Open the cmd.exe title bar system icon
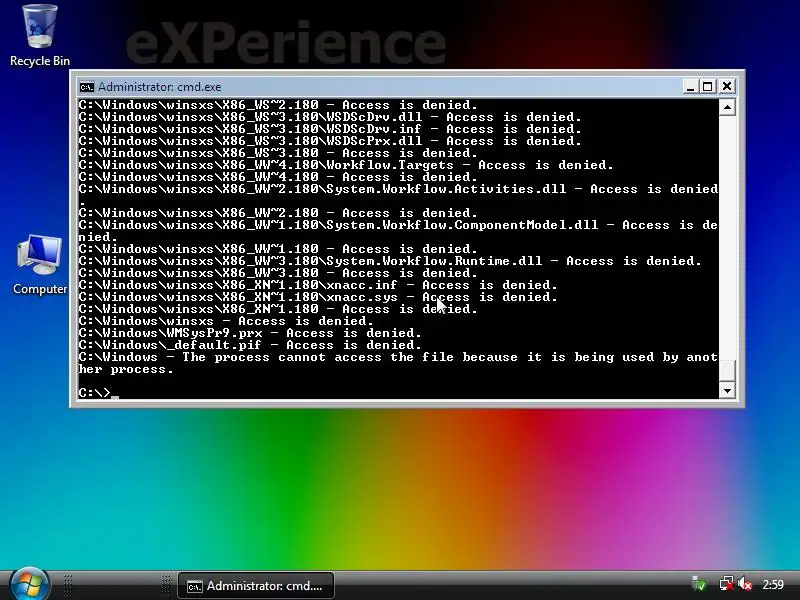The width and height of the screenshot is (800, 600). [x=86, y=87]
